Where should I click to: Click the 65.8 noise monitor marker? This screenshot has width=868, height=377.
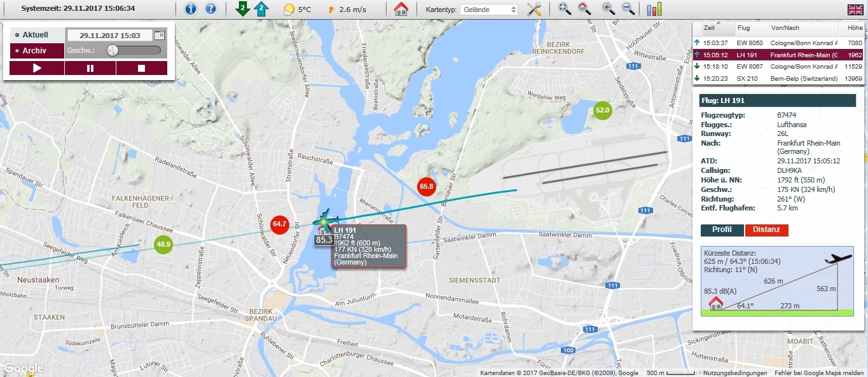(x=426, y=187)
